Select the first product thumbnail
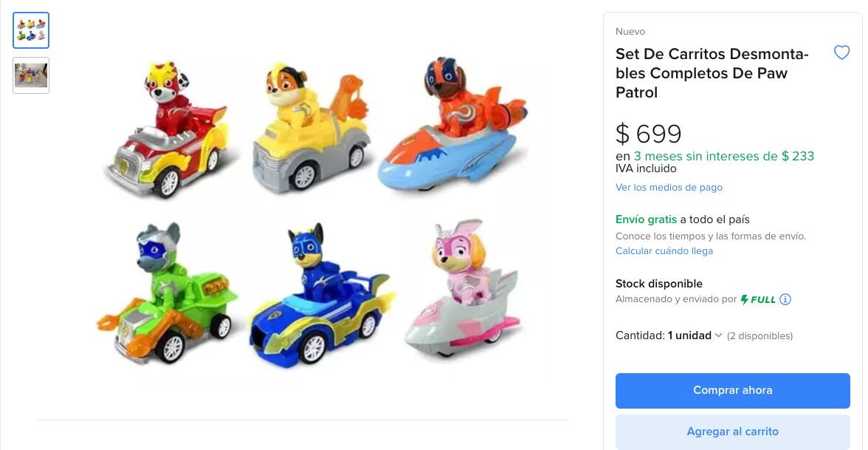 [30, 30]
